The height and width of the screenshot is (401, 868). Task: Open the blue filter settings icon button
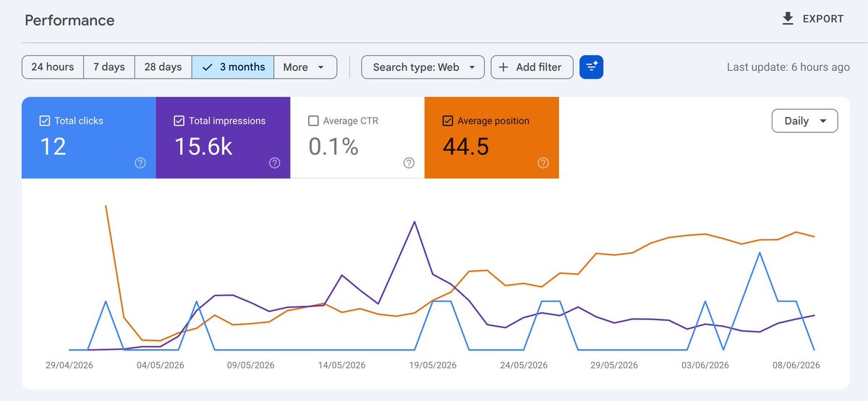pos(591,67)
